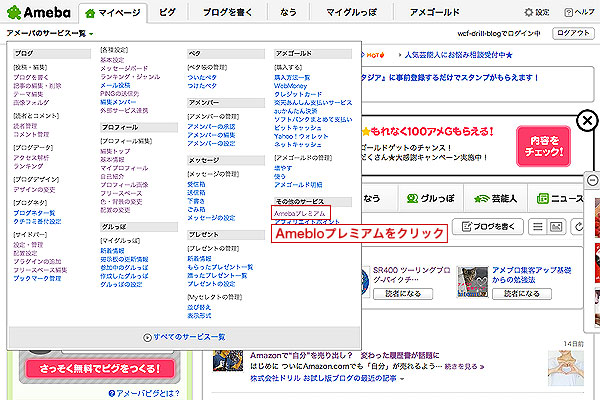Open the アメゴールド top tab

pos(434,12)
